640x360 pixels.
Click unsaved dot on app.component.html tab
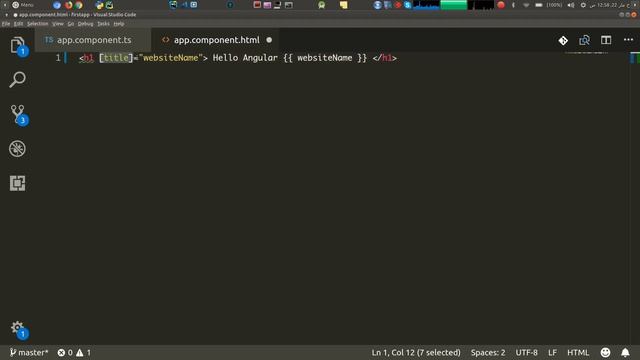(269, 40)
